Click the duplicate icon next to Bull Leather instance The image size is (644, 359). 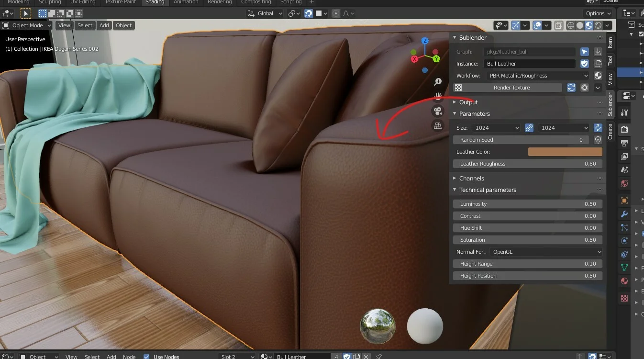point(598,63)
